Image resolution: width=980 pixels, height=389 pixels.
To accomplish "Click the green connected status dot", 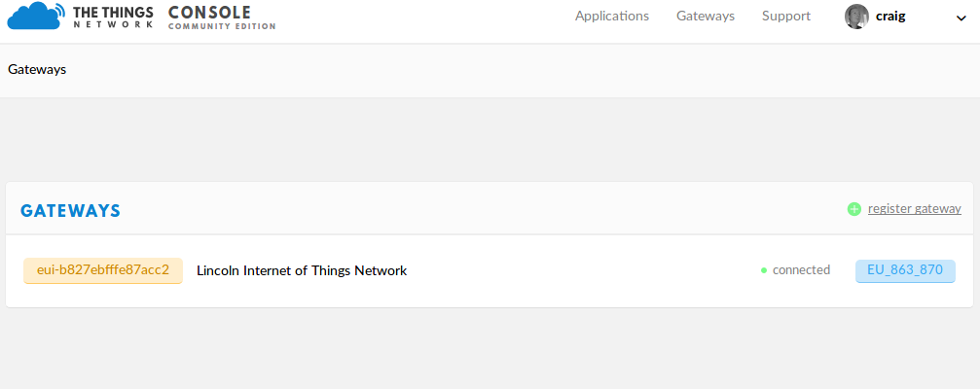I will click(x=764, y=270).
